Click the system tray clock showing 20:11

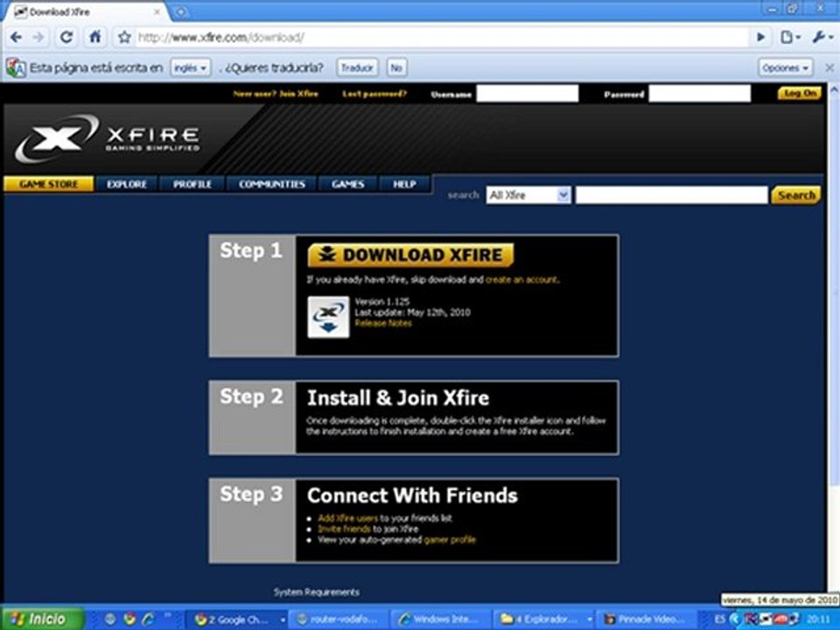click(x=819, y=619)
